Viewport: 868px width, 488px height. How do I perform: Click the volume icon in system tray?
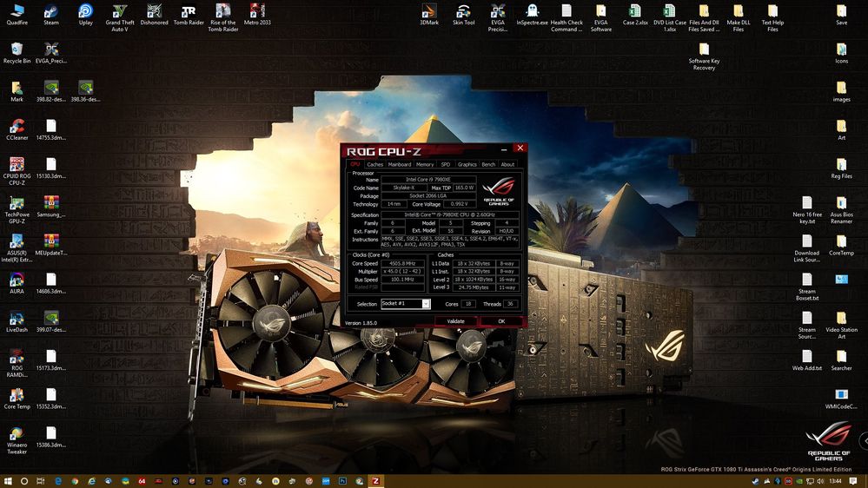820,481
